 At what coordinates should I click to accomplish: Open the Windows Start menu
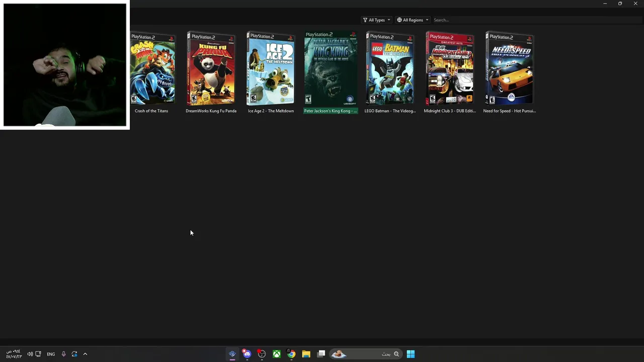(411, 354)
